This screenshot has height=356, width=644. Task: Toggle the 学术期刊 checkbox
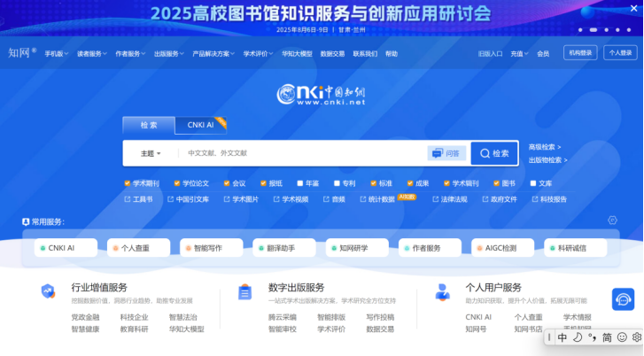[x=128, y=183]
